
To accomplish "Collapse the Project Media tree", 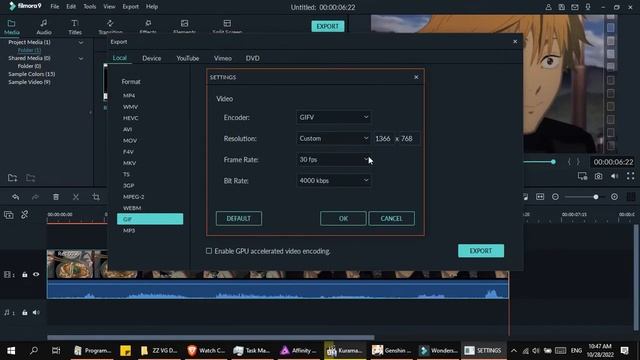I will pyautogui.click(x=81, y=42).
